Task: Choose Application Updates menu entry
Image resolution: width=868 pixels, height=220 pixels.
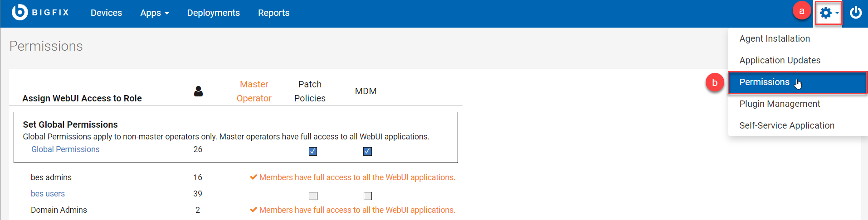Action: coord(780,61)
